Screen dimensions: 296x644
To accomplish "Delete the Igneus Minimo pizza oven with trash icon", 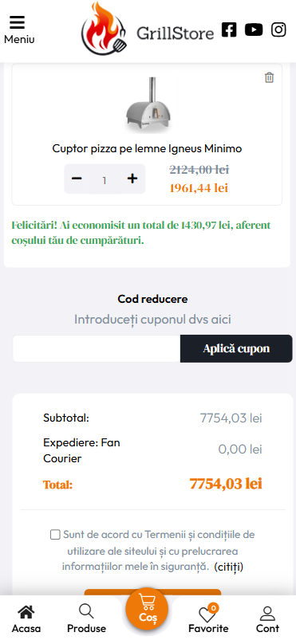I will (x=270, y=77).
